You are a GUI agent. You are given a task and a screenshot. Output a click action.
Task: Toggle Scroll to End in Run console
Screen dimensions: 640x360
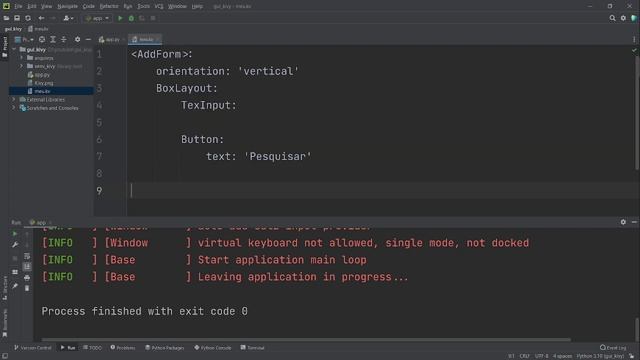pos(27,267)
